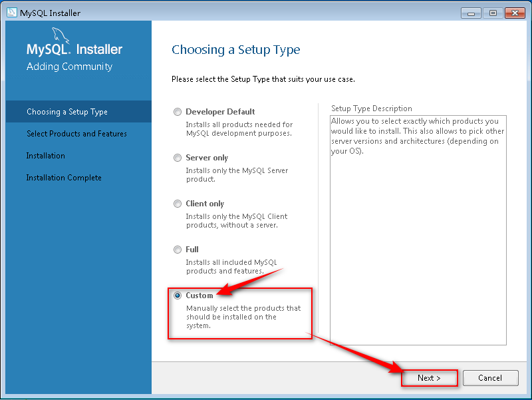Viewport: 532px width, 400px height.
Task: Select the Server only radio button
Action: tap(178, 158)
